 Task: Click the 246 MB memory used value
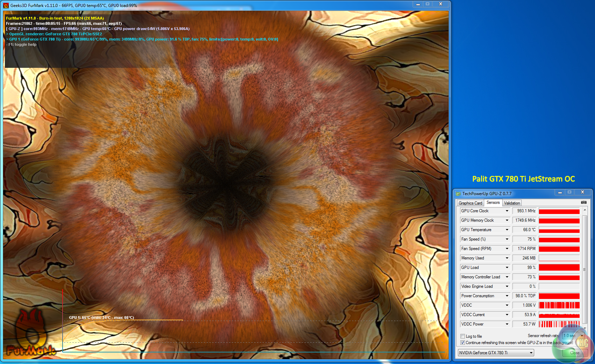point(524,258)
